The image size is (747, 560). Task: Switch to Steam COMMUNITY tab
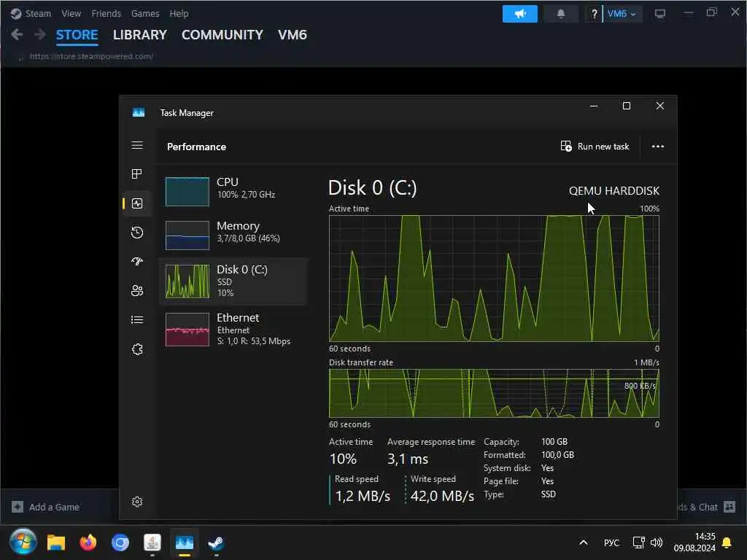pos(222,35)
